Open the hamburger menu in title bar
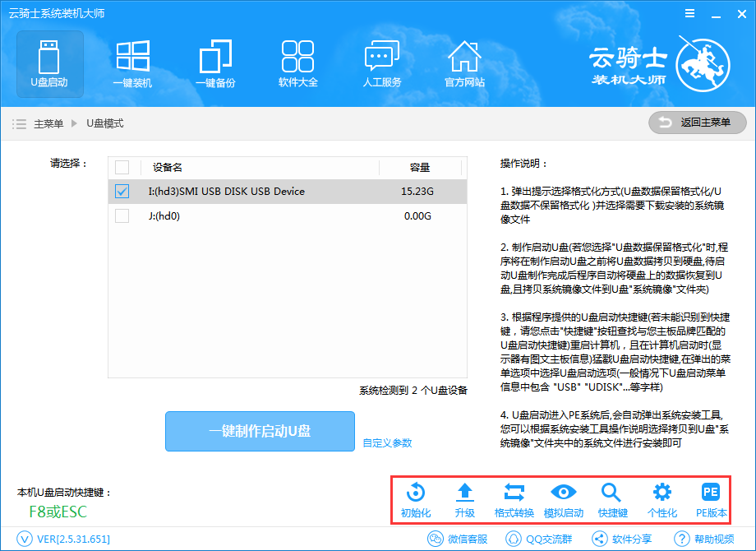 [x=690, y=13]
